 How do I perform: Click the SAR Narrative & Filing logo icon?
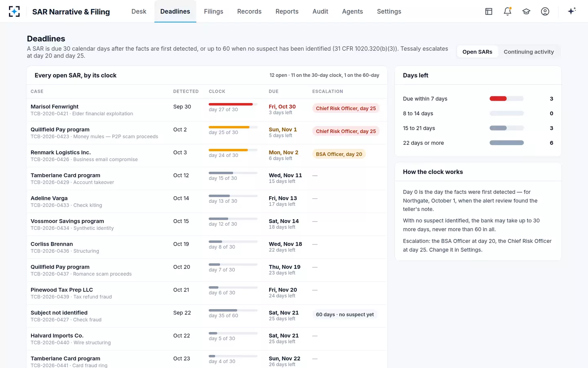(x=14, y=11)
